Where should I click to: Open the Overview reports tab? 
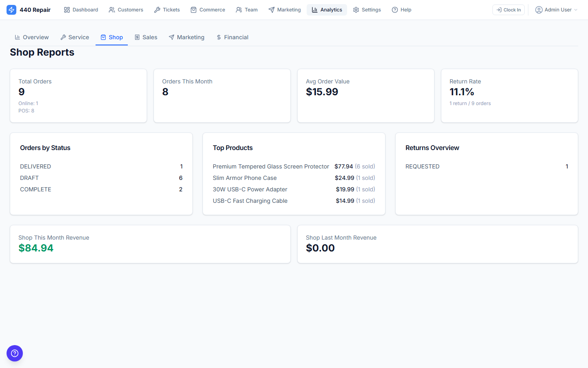tap(31, 37)
